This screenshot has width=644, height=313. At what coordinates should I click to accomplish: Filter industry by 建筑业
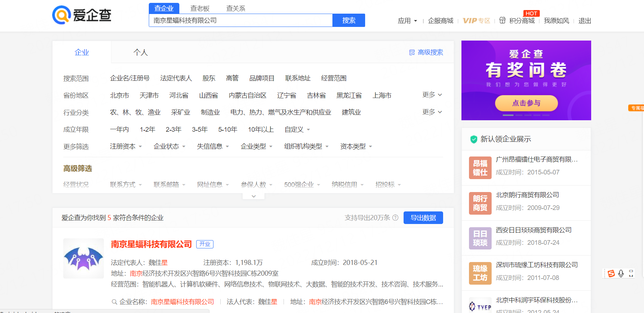pos(351,112)
